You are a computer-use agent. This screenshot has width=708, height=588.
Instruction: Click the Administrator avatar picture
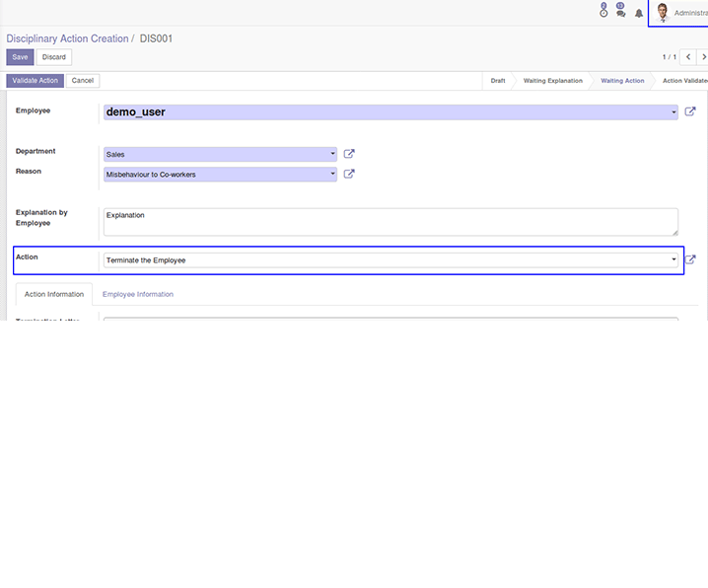point(663,12)
